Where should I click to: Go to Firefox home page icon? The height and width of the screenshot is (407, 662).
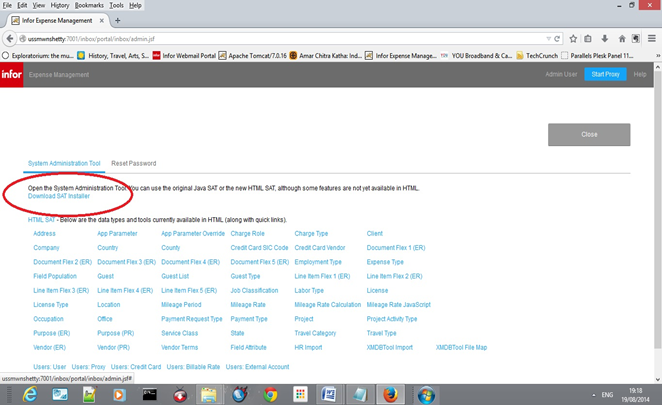(x=621, y=38)
